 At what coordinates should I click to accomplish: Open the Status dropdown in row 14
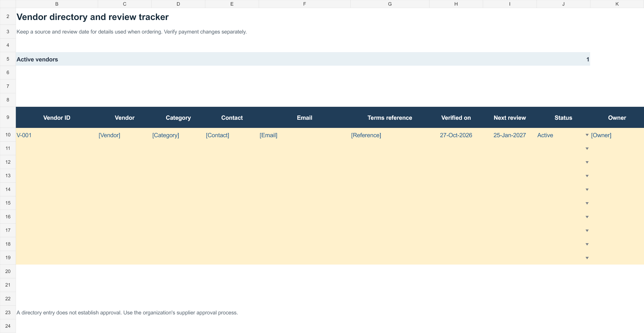point(587,190)
